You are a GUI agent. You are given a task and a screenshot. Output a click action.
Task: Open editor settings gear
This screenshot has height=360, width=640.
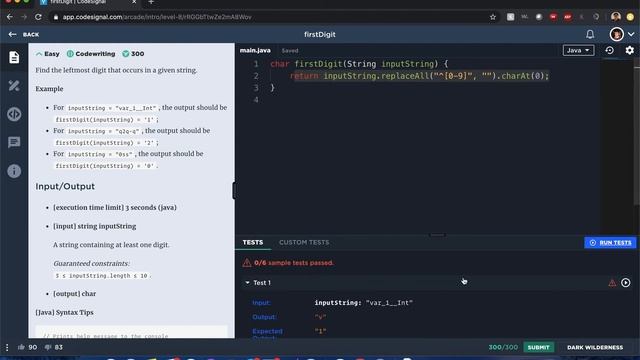[x=629, y=50]
